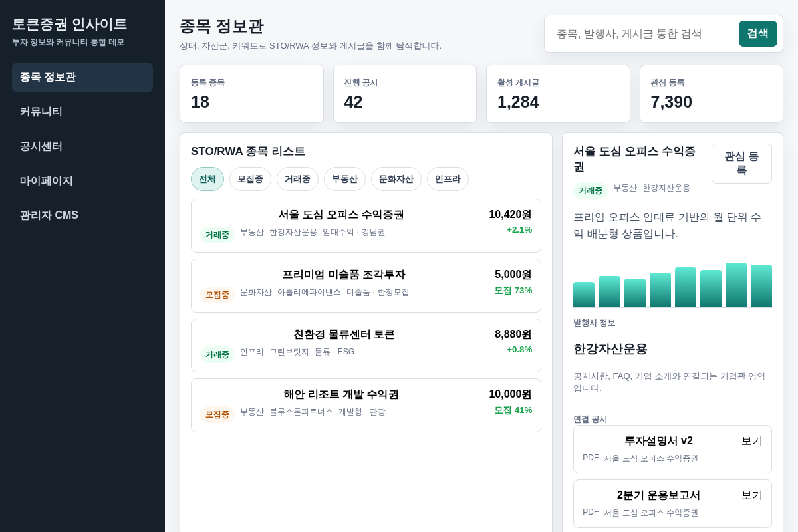Open 서울 도심 오피스 수익증권 list item
This screenshot has height=532, width=798.
tap(366, 226)
